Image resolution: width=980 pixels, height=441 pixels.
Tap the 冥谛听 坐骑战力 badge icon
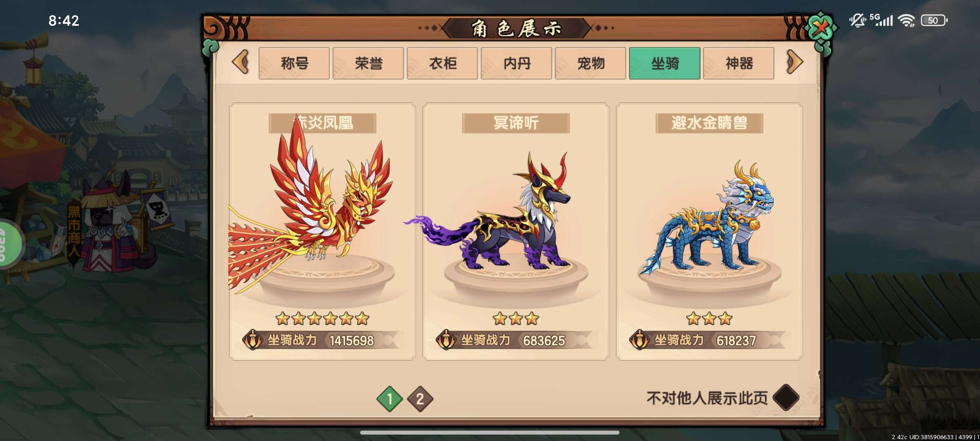[446, 340]
